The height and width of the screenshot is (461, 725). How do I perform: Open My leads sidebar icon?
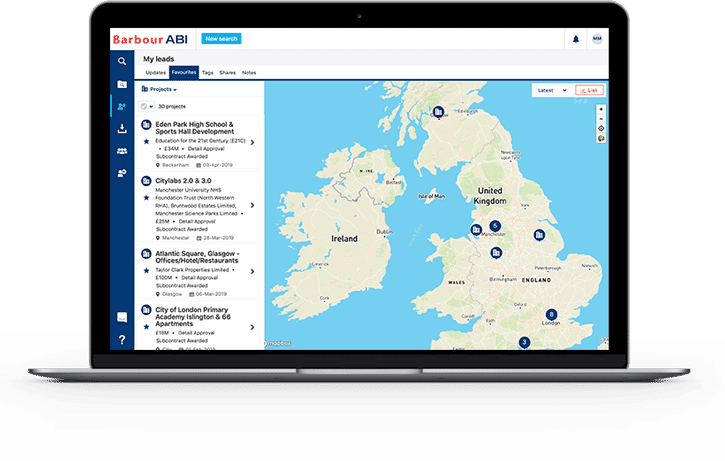click(x=122, y=106)
